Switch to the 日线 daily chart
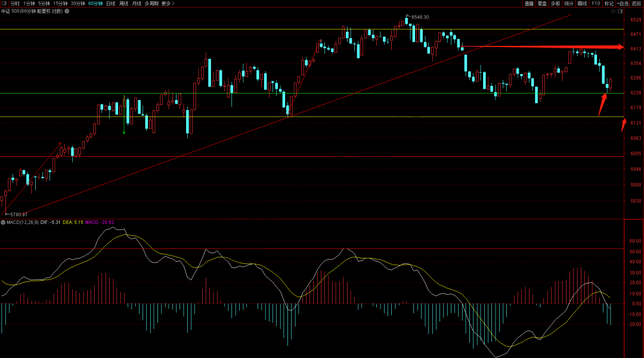 110,4
